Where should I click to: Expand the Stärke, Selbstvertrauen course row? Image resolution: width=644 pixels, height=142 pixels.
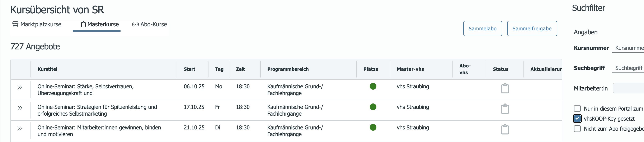coord(20,87)
